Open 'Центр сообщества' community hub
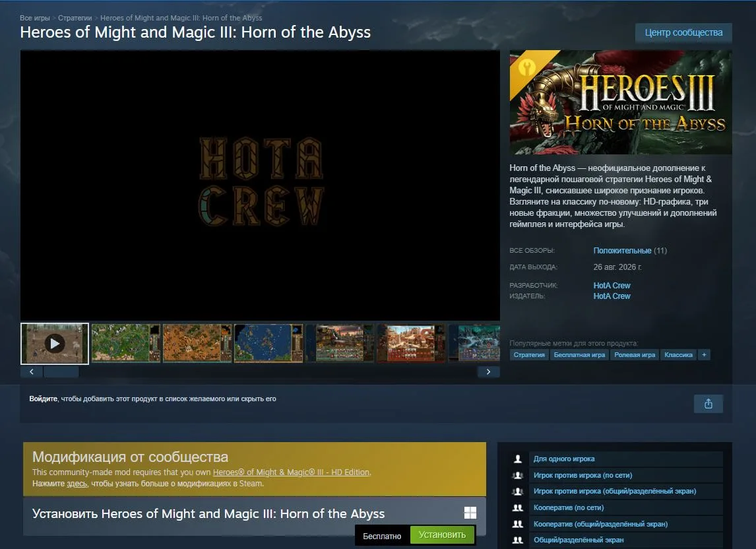Image resolution: width=756 pixels, height=549 pixels. click(683, 33)
